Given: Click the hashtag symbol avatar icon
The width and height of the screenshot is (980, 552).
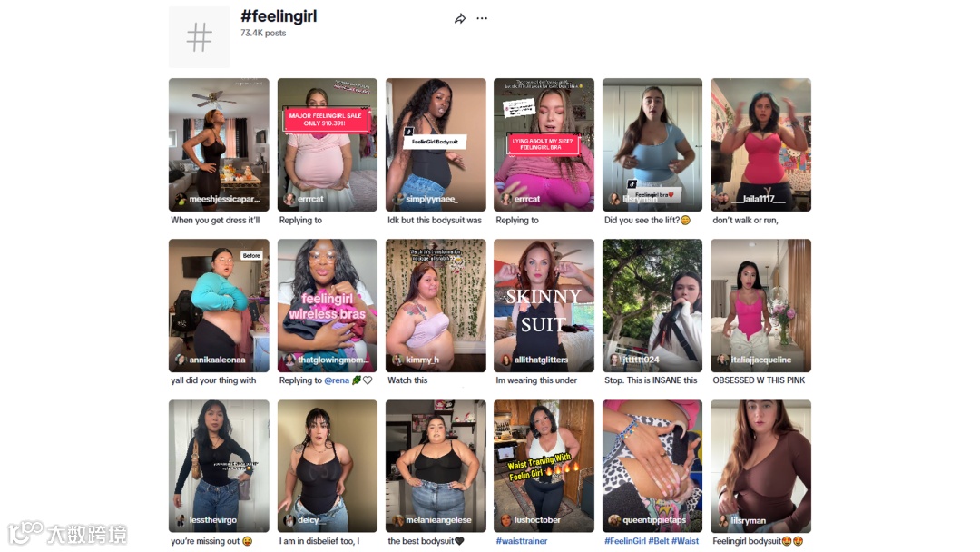Looking at the screenshot, I should coord(200,37).
